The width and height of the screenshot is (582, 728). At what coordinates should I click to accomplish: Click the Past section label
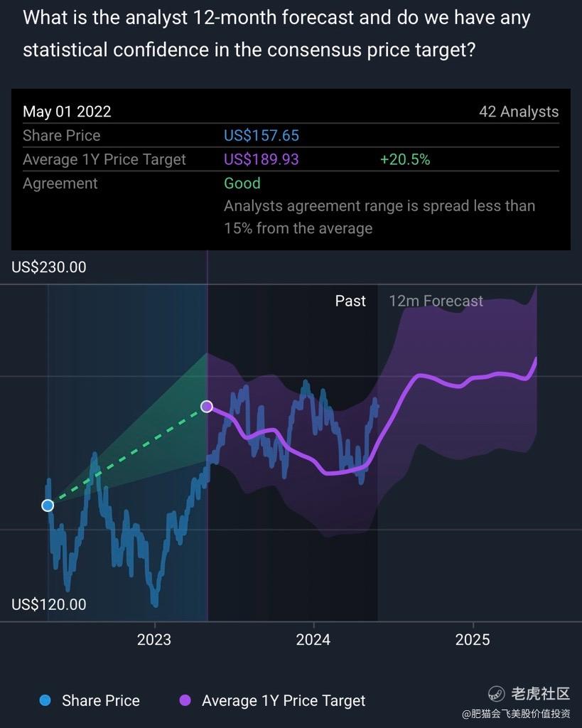350,301
